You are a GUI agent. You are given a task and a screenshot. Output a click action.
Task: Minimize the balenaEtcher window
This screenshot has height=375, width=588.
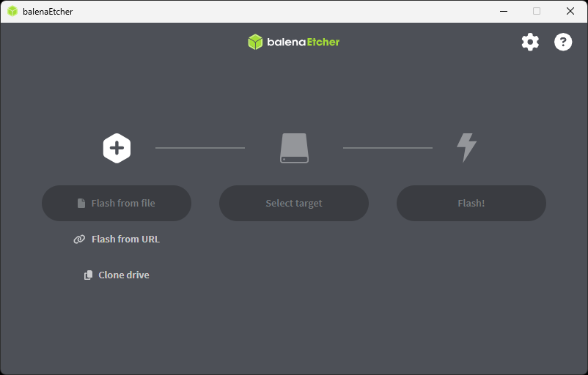coord(504,11)
